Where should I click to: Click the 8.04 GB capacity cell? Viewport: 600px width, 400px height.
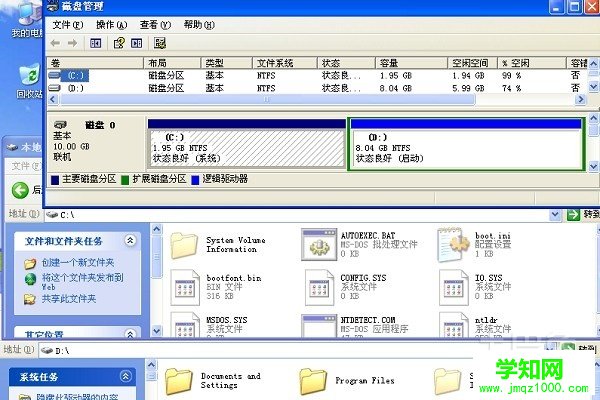coord(396,88)
